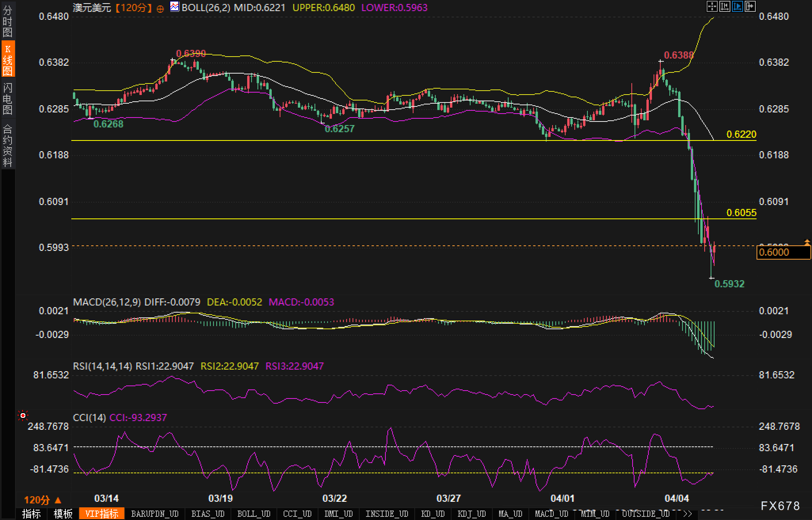Click the BOLL indicator chart icon in header
This screenshot has width=812, height=520.
click(174, 7)
